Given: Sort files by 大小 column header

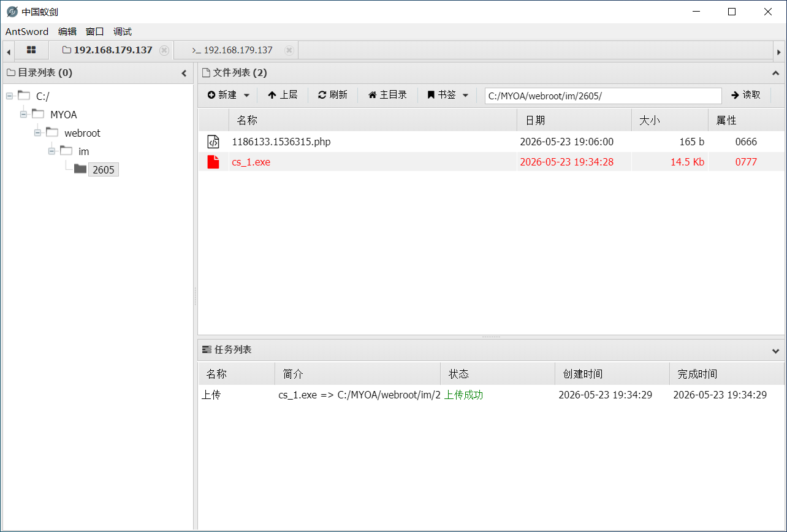Looking at the screenshot, I should coord(670,121).
